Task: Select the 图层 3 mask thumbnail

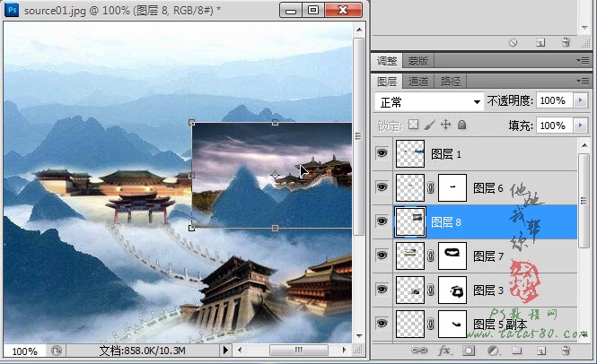Action: click(452, 290)
